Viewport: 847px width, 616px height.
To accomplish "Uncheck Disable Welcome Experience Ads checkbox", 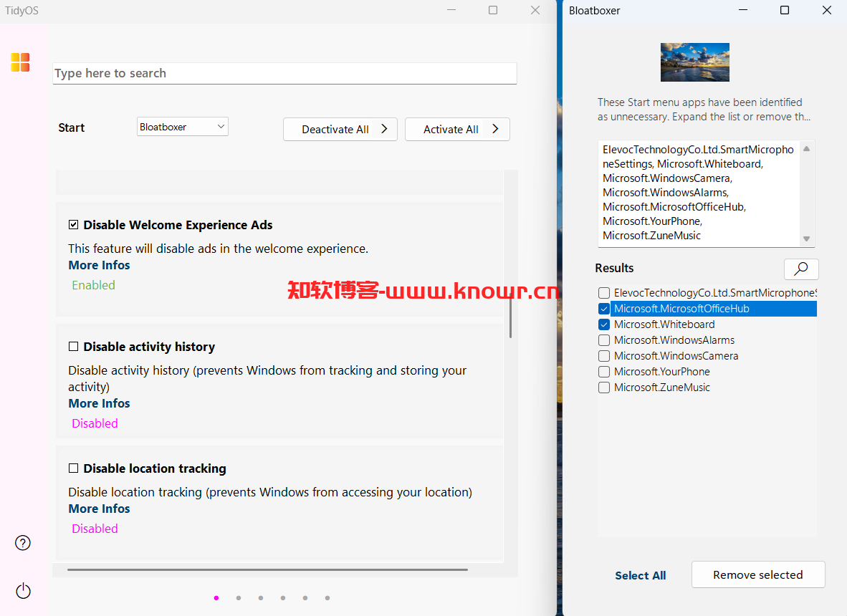I will point(74,225).
